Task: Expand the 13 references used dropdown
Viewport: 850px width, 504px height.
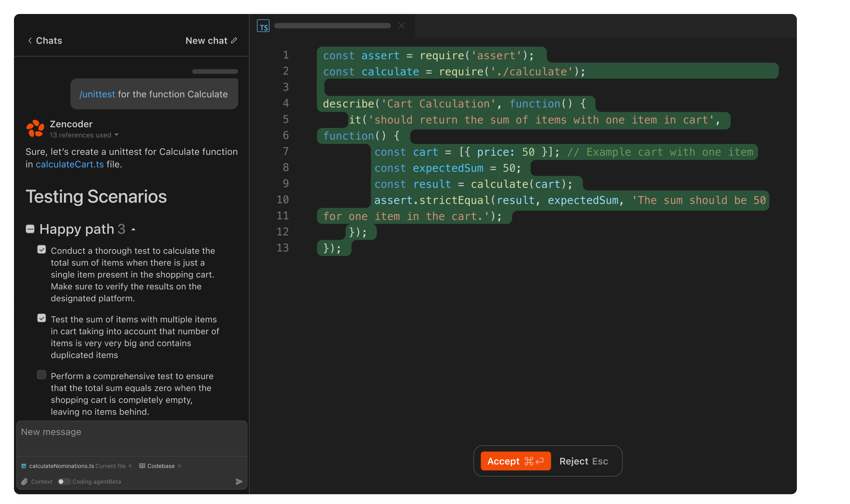Action: pos(84,135)
